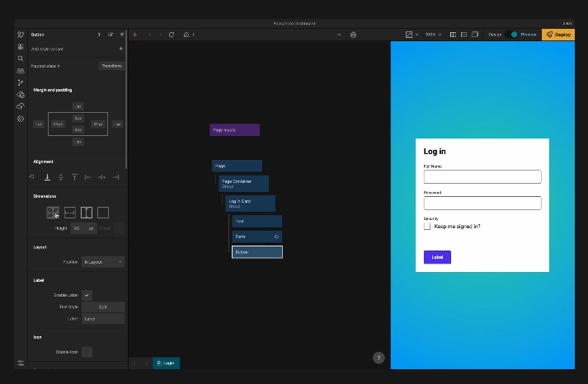Viewport: 588px width, 384px height.
Task: Click the settings gear in left sidebar
Action: 21,119
